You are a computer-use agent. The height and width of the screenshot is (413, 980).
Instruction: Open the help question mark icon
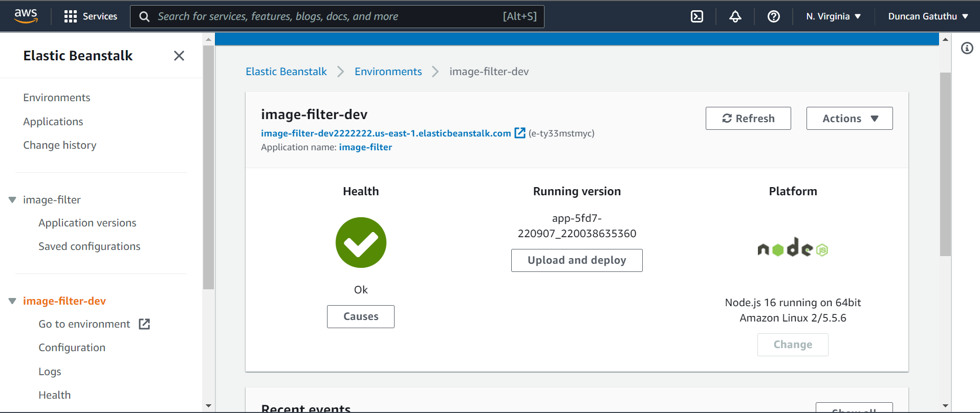tap(774, 16)
